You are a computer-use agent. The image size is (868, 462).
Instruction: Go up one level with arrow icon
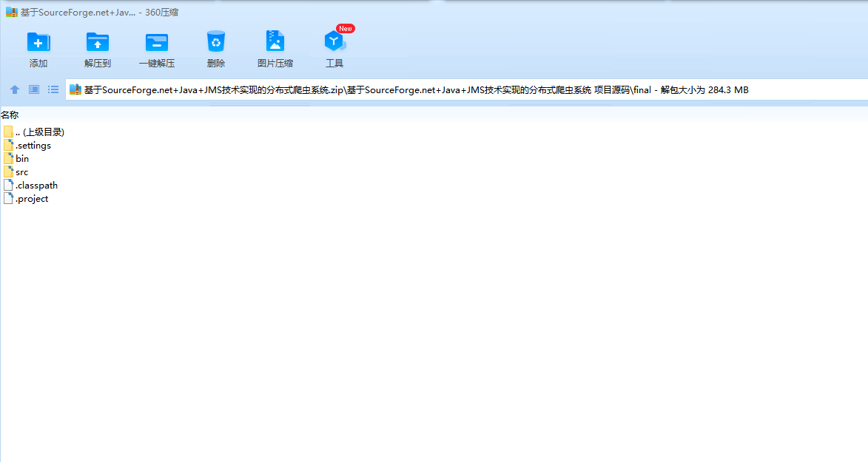(x=15, y=89)
